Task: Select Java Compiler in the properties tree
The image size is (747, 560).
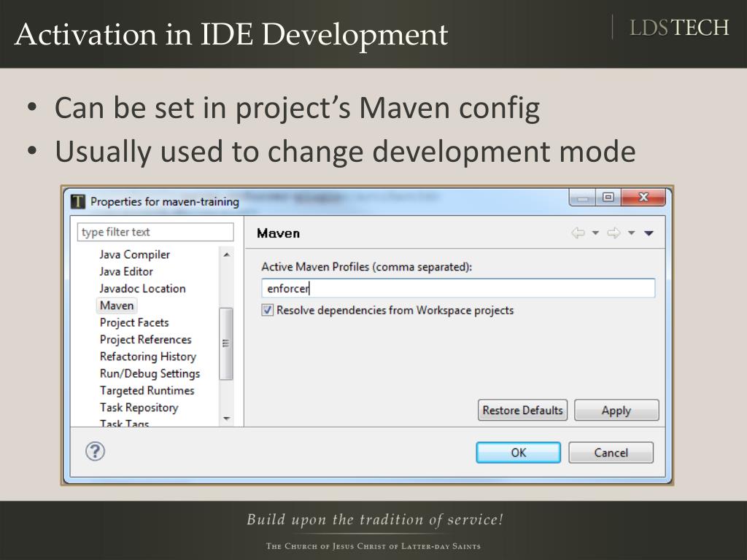Action: tap(135, 254)
